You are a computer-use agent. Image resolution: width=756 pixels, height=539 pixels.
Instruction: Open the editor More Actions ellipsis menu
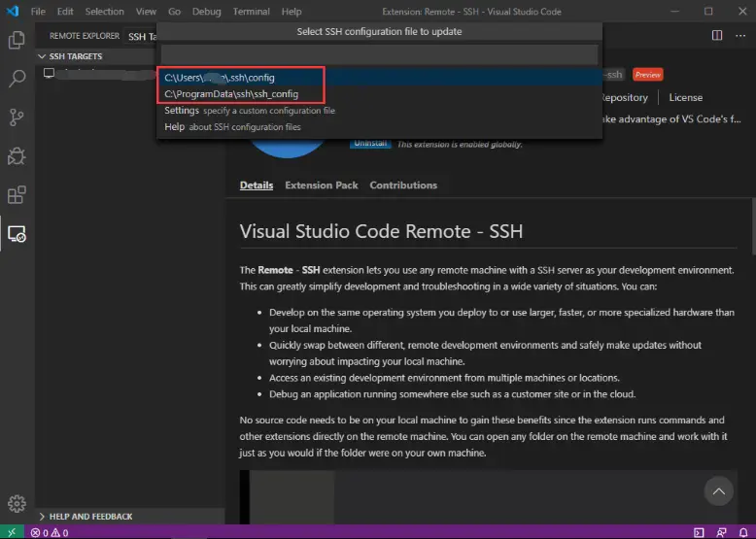click(x=740, y=36)
